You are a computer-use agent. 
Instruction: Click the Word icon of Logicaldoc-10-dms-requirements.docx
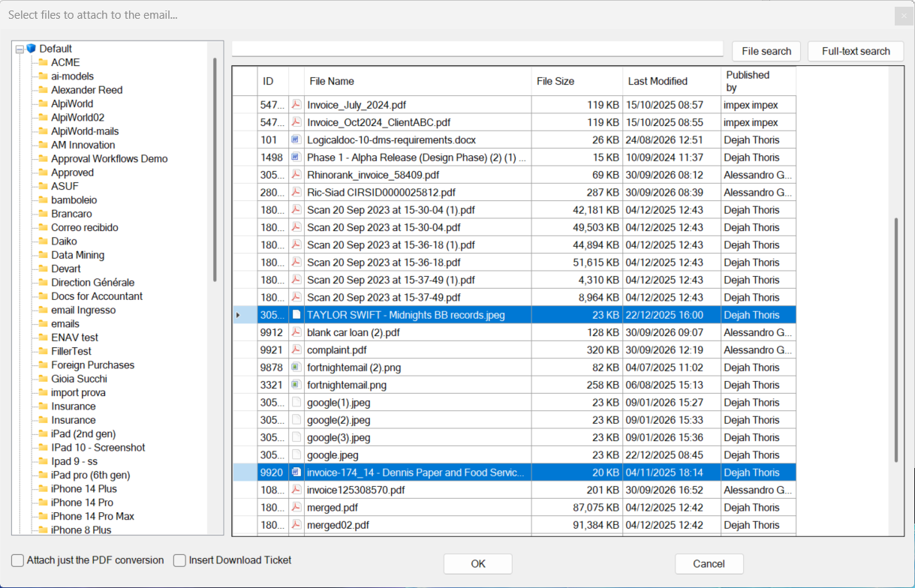point(296,139)
